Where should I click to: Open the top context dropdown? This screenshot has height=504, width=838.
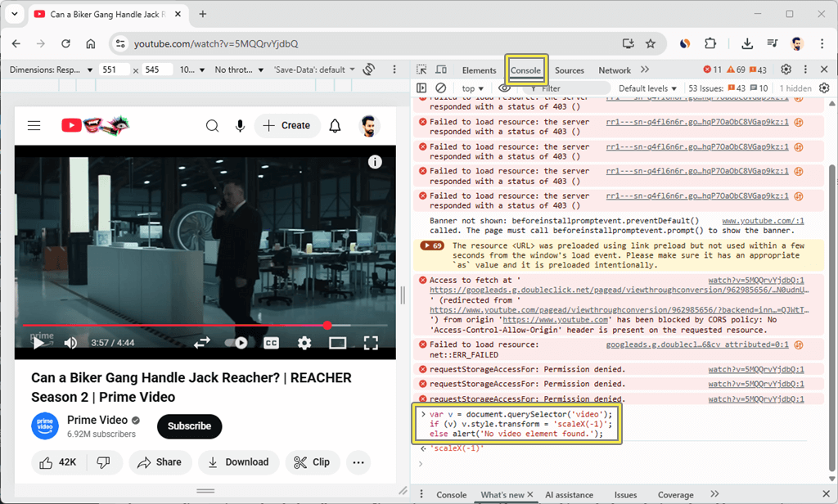pyautogui.click(x=472, y=88)
